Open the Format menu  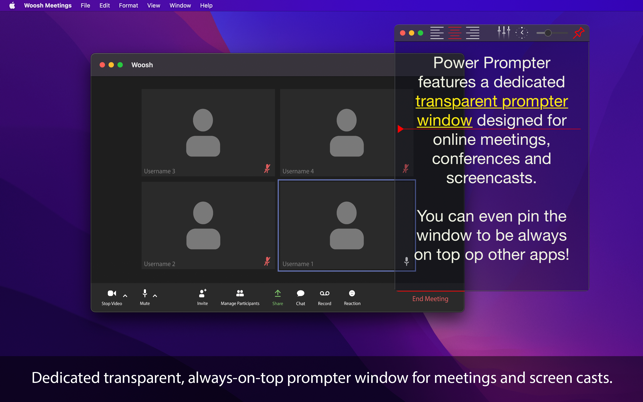[128, 5]
